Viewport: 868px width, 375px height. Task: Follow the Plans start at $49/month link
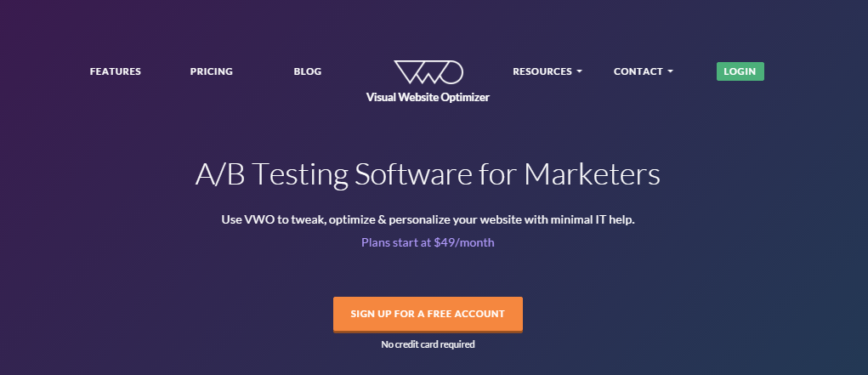coord(428,242)
